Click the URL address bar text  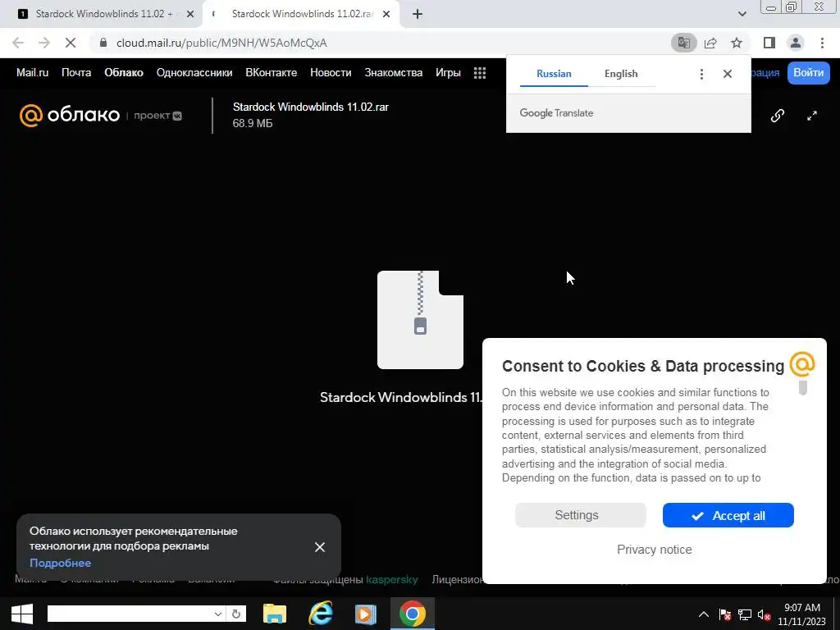(221, 43)
